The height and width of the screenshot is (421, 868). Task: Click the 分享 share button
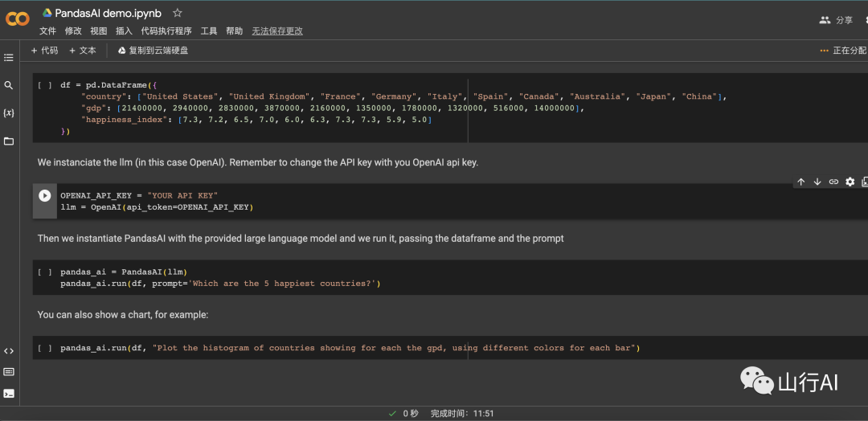click(x=836, y=20)
